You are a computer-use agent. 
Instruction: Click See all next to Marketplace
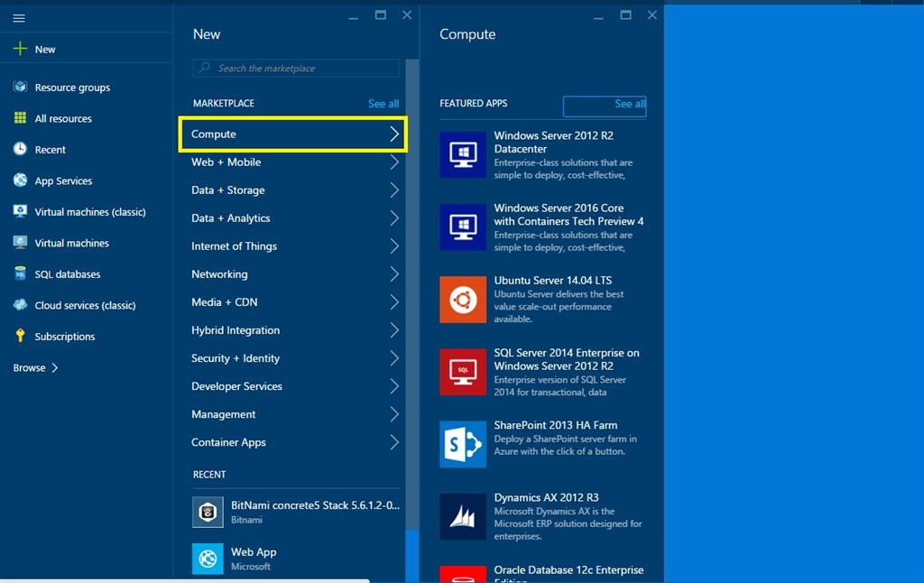tap(383, 104)
